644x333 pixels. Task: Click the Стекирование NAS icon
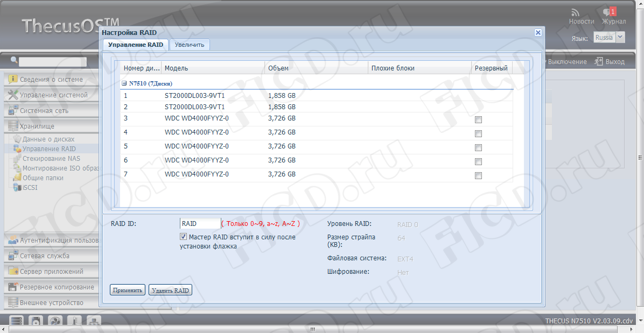click(17, 158)
